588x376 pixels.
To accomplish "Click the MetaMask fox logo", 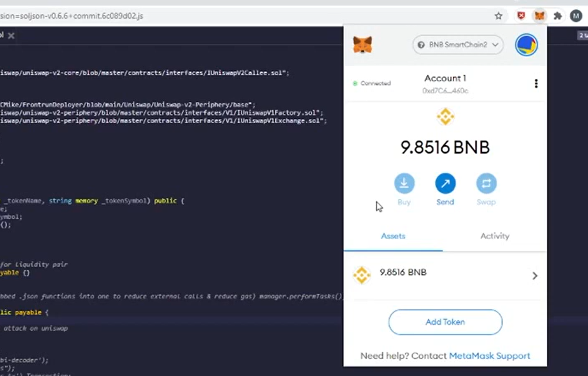I will click(362, 45).
